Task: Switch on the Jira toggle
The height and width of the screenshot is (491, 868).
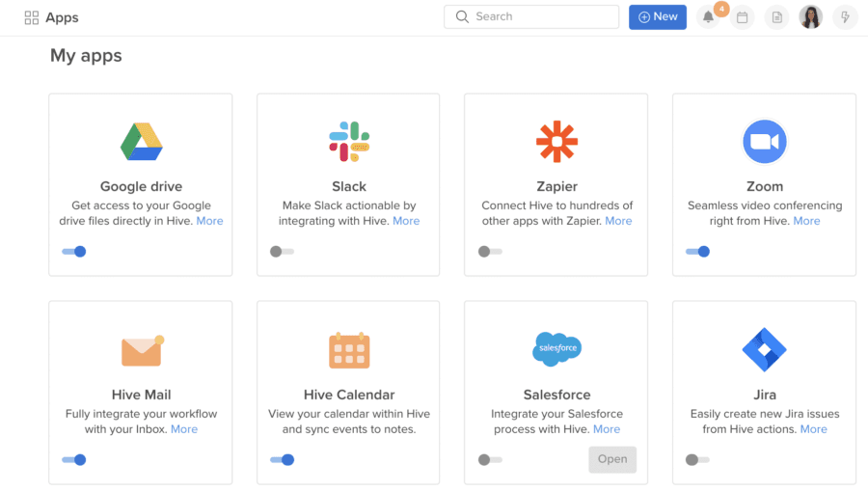Action: point(697,459)
